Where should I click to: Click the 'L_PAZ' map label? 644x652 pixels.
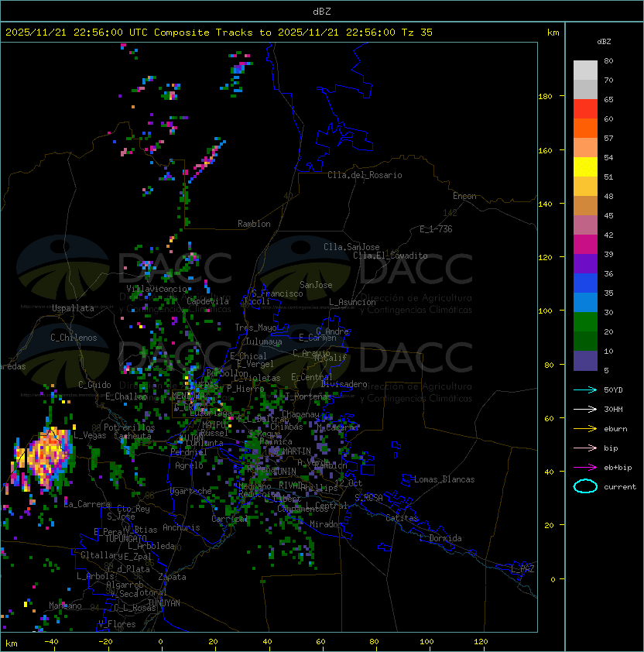tap(522, 569)
